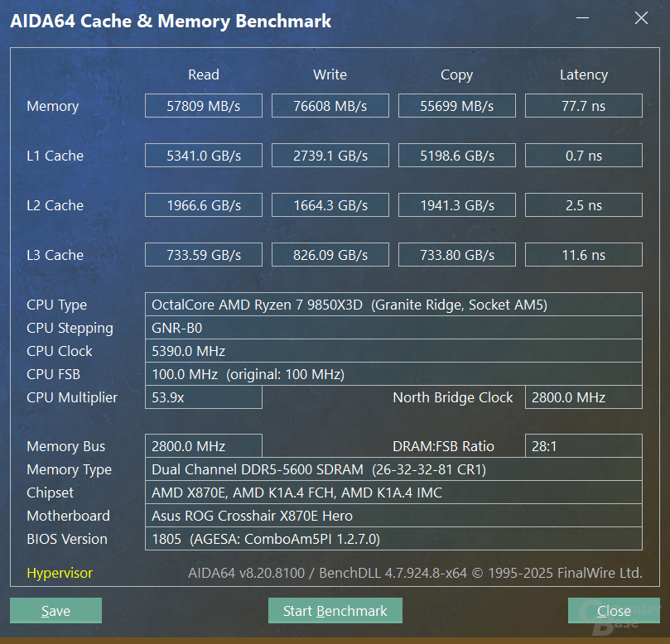Click the L3 Cache Latency field

coord(583,255)
